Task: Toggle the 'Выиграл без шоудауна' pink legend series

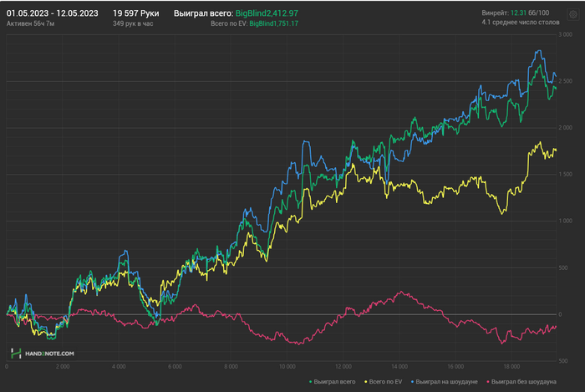Action: point(521,382)
